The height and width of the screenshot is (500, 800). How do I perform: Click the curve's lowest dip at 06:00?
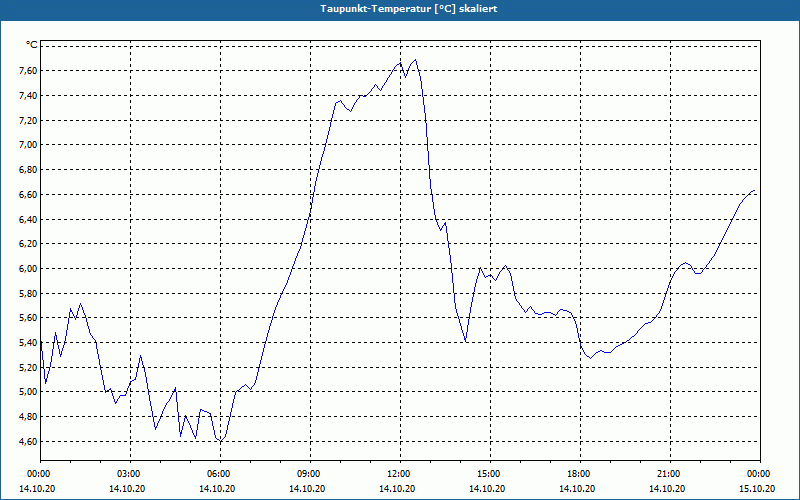pos(220,441)
